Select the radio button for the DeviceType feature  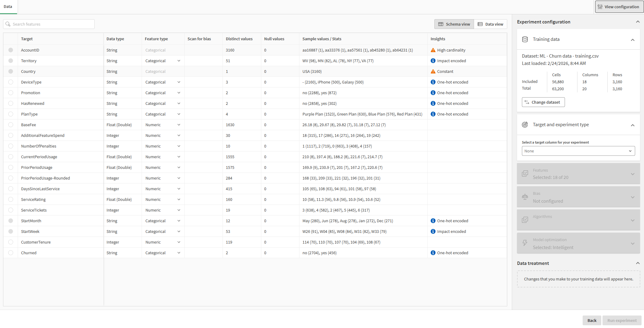tap(11, 82)
